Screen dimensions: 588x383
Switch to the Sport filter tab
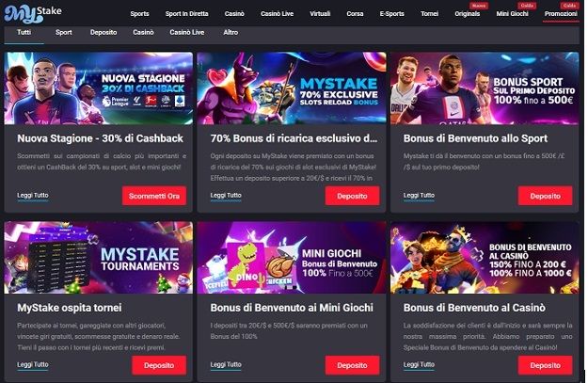(64, 32)
